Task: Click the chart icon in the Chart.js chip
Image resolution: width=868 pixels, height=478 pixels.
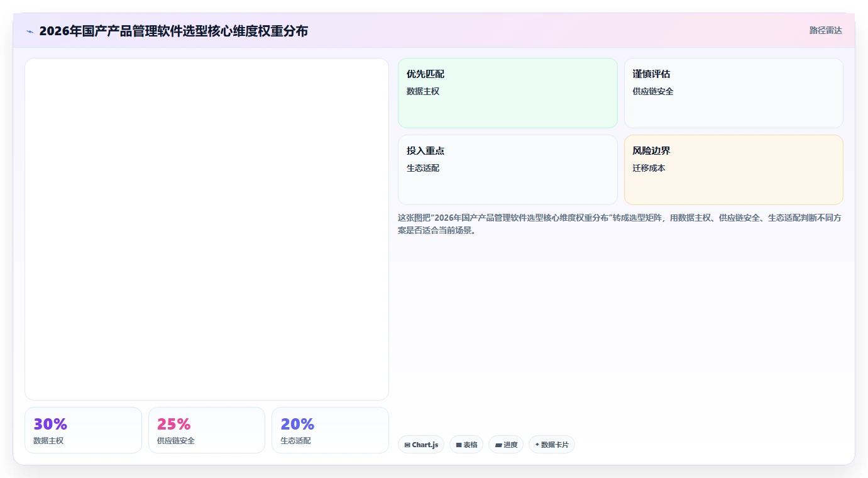Action: pos(407,445)
